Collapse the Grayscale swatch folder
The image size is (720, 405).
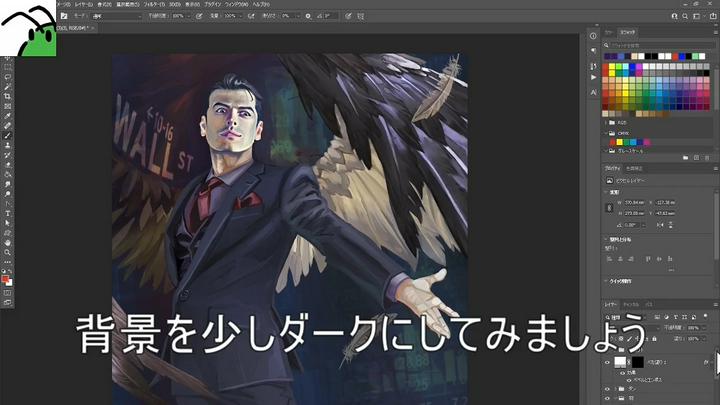click(x=607, y=151)
